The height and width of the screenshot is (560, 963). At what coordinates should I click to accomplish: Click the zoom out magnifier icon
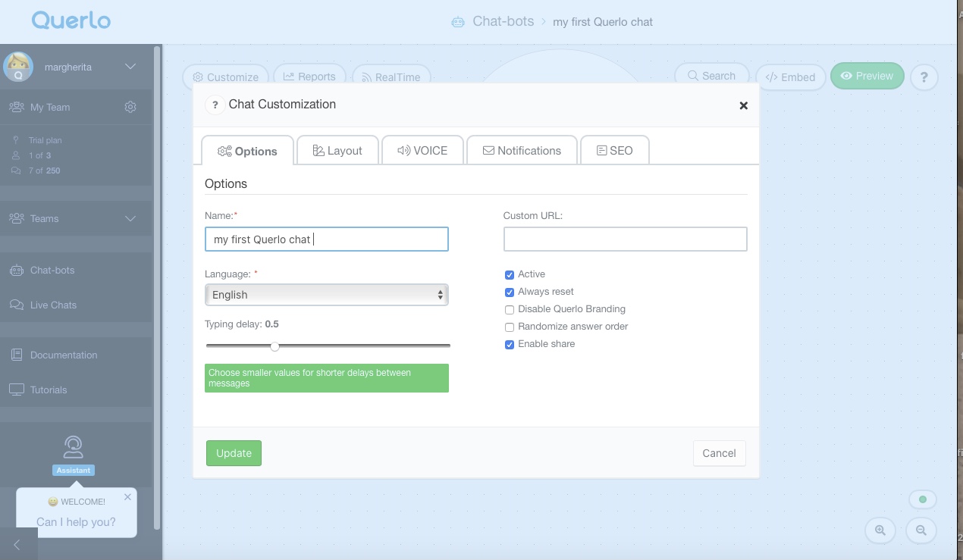pos(921,530)
